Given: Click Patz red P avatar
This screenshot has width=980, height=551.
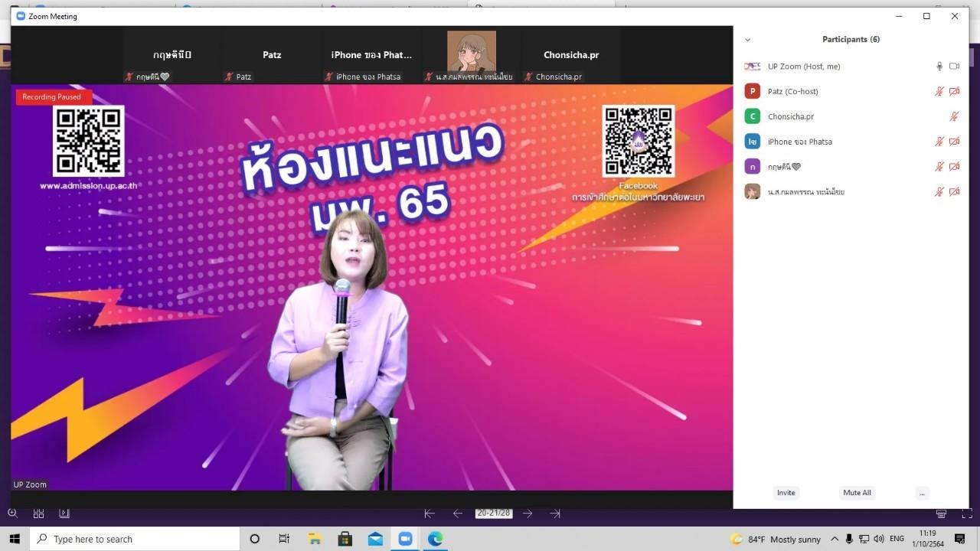Looking at the screenshot, I should [x=753, y=92].
